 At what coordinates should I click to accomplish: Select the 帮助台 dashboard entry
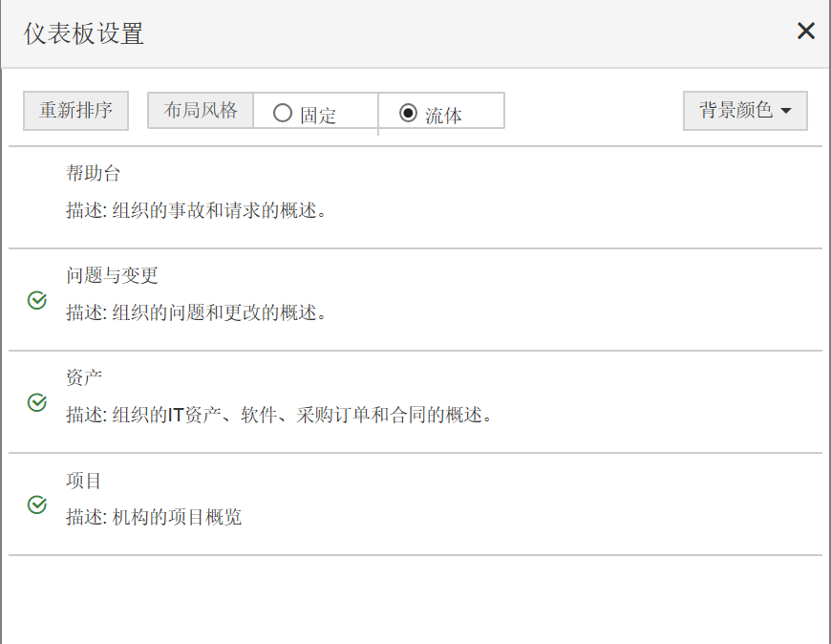(94, 173)
